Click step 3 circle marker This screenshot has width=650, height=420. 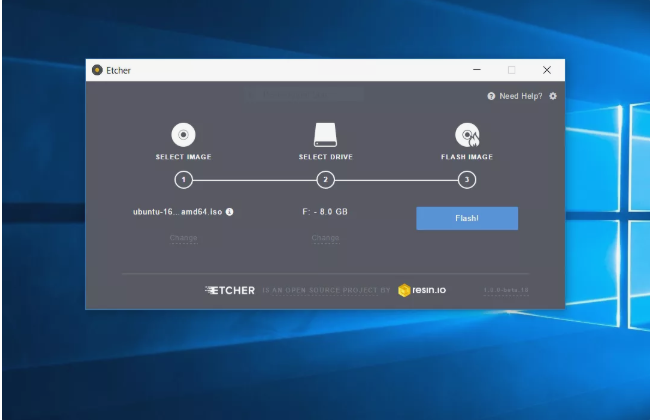467,180
